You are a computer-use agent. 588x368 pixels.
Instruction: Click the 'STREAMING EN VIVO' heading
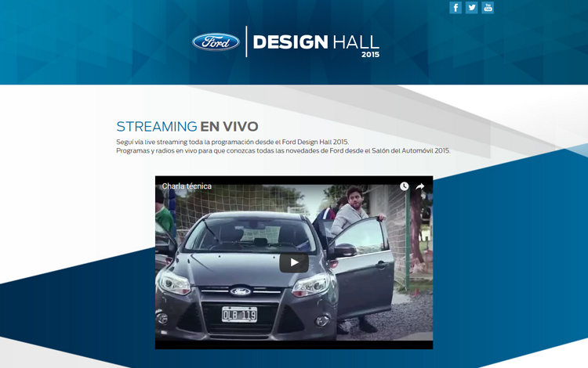tap(187, 126)
